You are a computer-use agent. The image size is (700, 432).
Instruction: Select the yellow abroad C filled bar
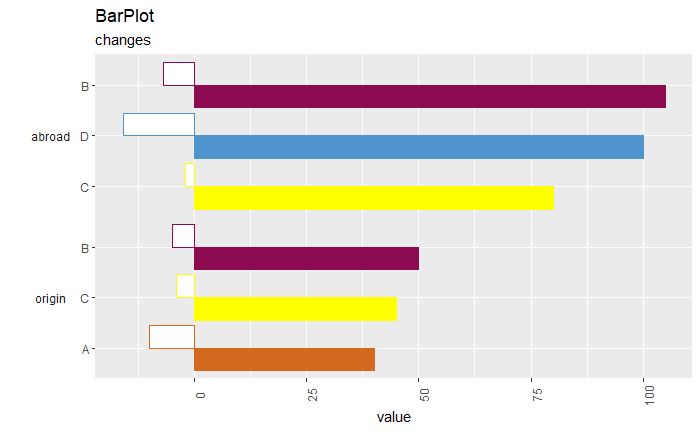(x=374, y=198)
